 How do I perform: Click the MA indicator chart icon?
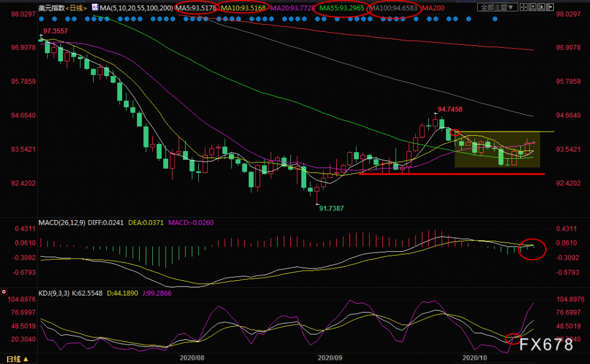94,7
